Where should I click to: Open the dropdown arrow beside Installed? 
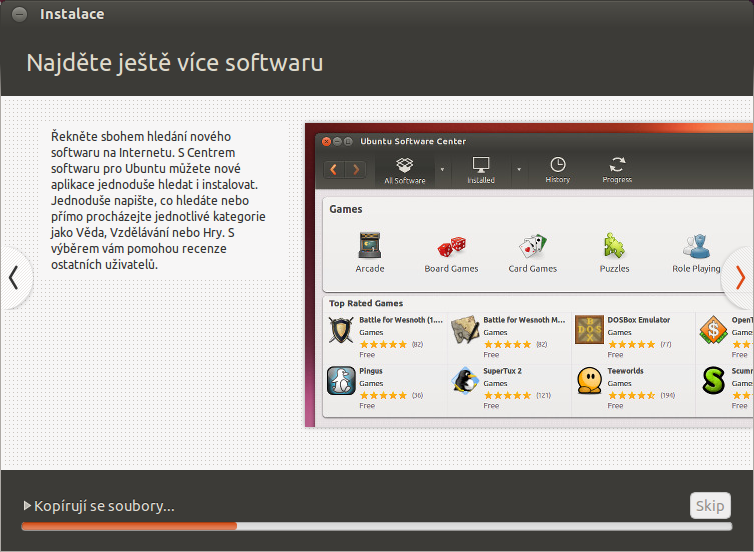(x=519, y=169)
